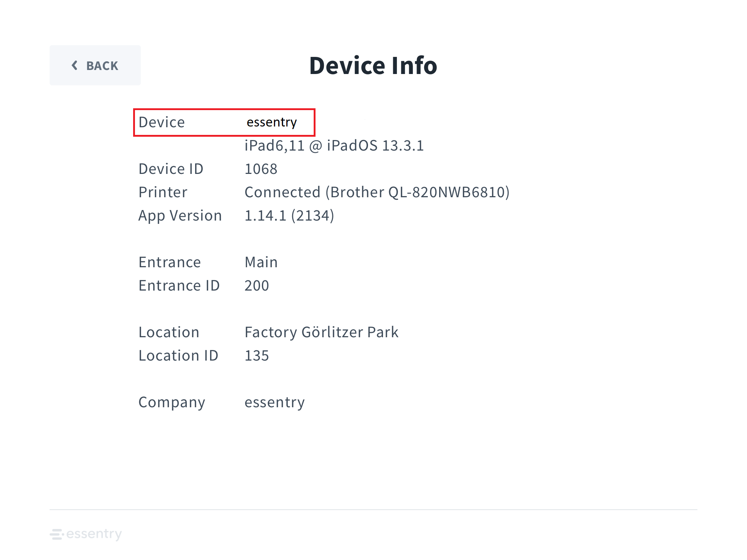Select the app version '1.14.1 (2134)'
Viewport: 747px width, 560px height.
coord(289,215)
